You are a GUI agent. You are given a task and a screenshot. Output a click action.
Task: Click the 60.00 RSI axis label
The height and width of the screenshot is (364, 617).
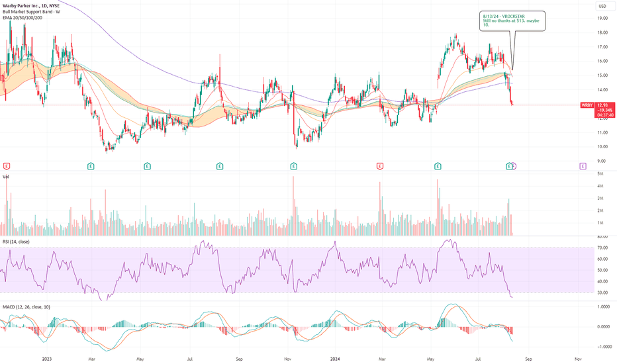[x=602, y=259]
